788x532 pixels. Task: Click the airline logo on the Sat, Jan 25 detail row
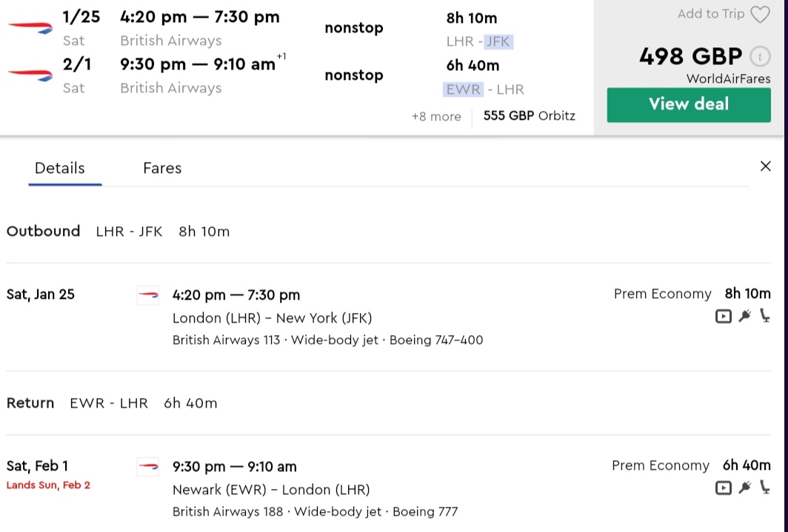[147, 294]
